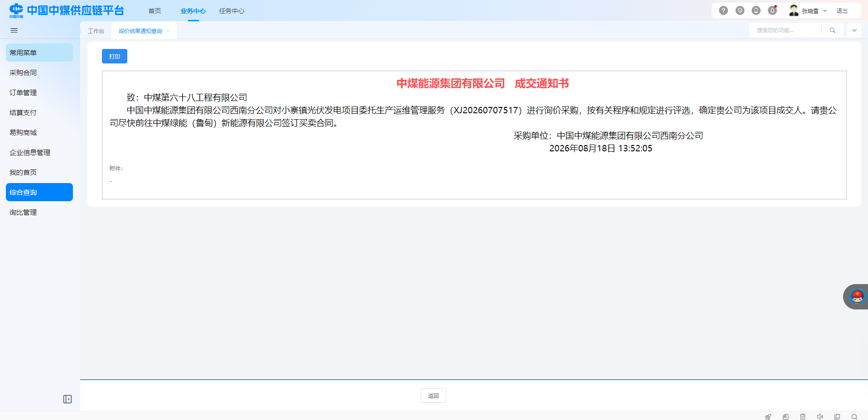The image size is (868, 420).
Task: Click the 退出 logout link
Action: pos(842,11)
